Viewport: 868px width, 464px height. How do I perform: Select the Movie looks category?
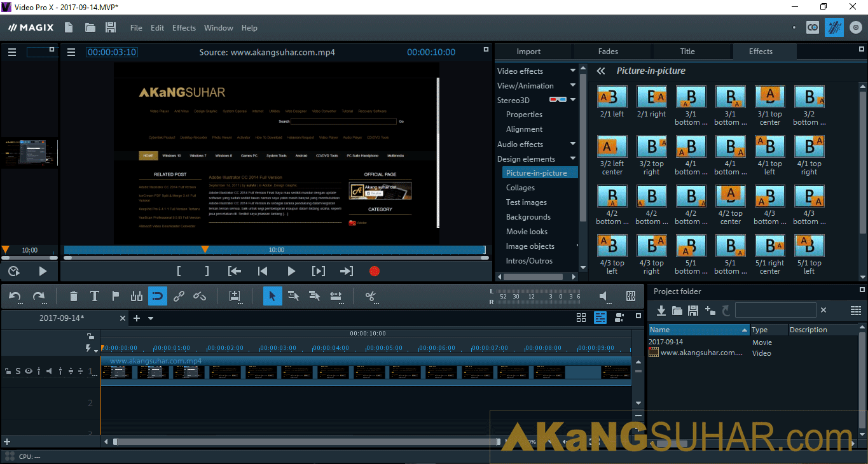click(527, 231)
